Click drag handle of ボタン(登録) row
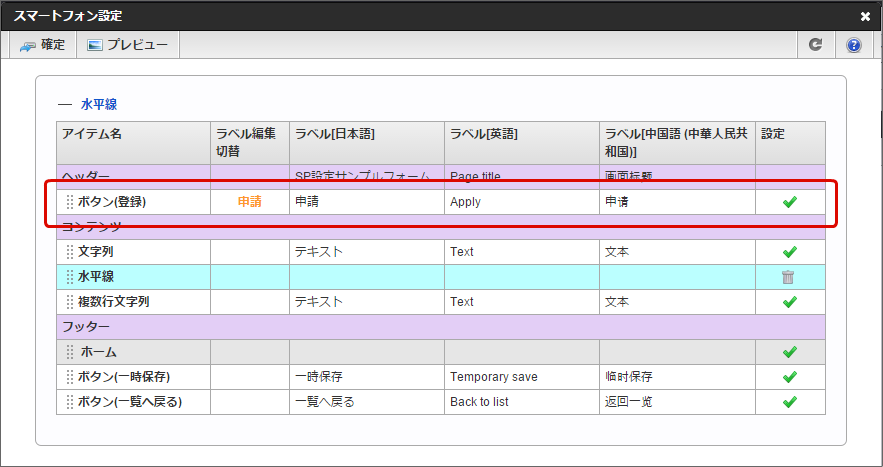Screen dimensions: 883x467 tap(70, 202)
